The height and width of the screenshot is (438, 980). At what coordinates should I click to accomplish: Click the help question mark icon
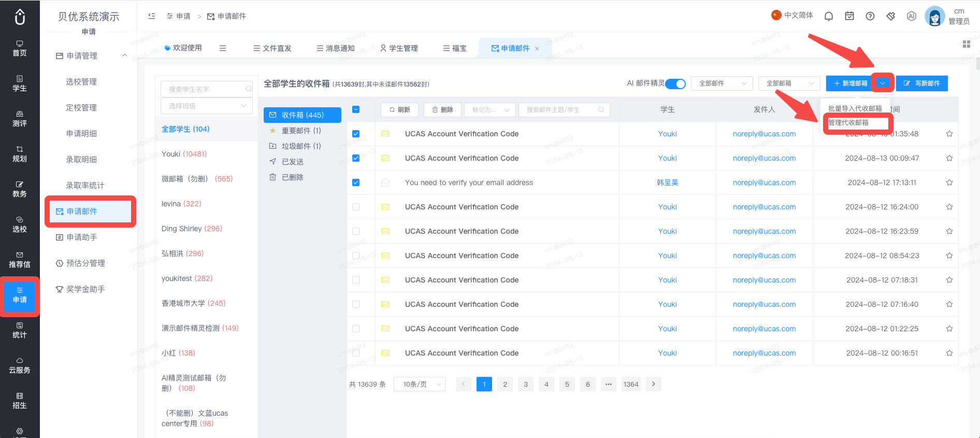click(x=870, y=16)
